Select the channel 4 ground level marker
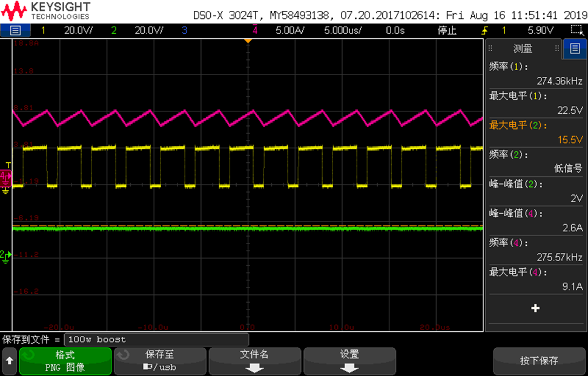The height and width of the screenshot is (376, 588). (x=5, y=179)
